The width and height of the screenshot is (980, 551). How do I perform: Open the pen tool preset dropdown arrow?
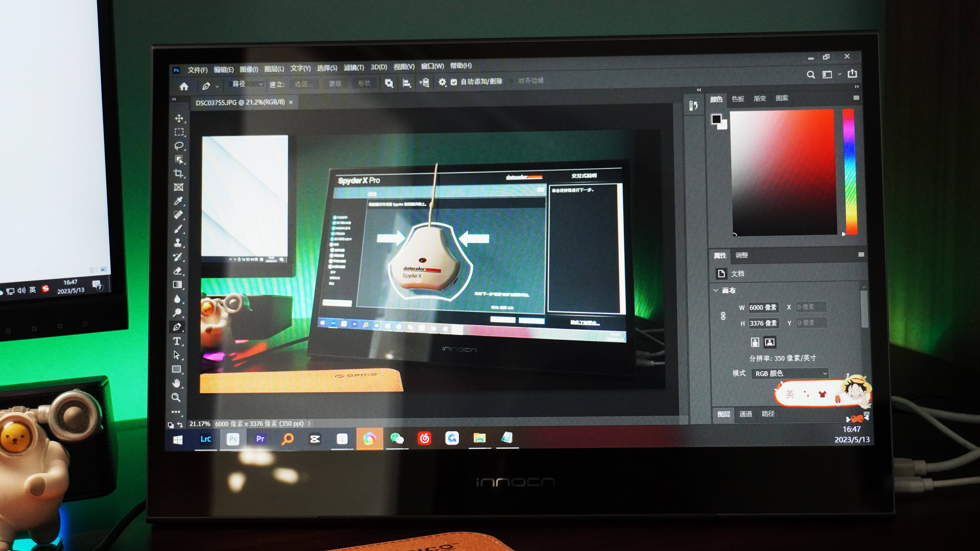[217, 87]
